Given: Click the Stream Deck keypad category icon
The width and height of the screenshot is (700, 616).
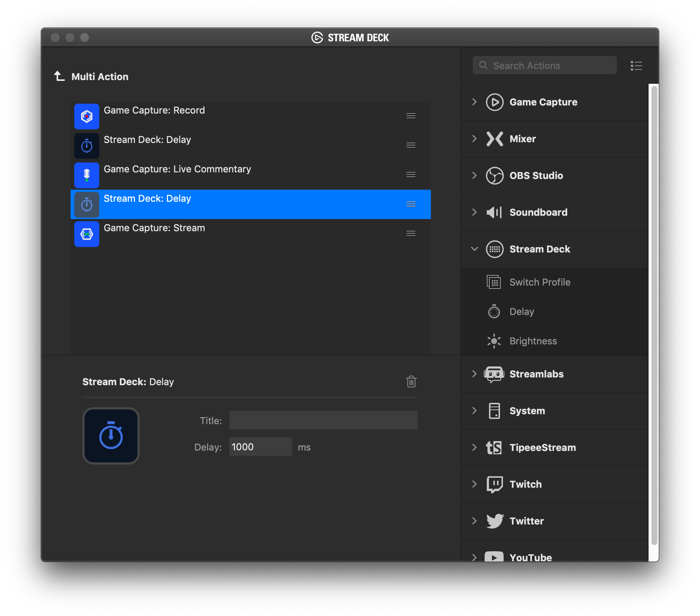Looking at the screenshot, I should [494, 249].
